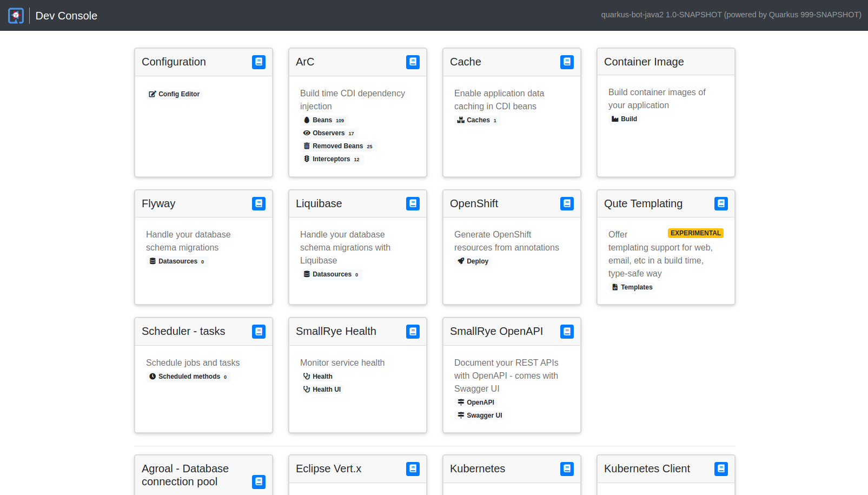This screenshot has height=495, width=868.
Task: Open the Qute Templating guide icon
Action: (x=721, y=203)
